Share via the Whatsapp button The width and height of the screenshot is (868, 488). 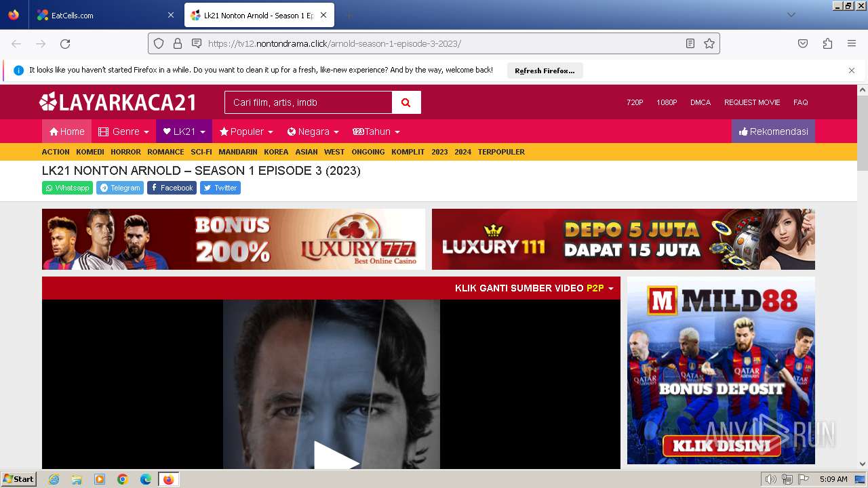[x=67, y=188]
